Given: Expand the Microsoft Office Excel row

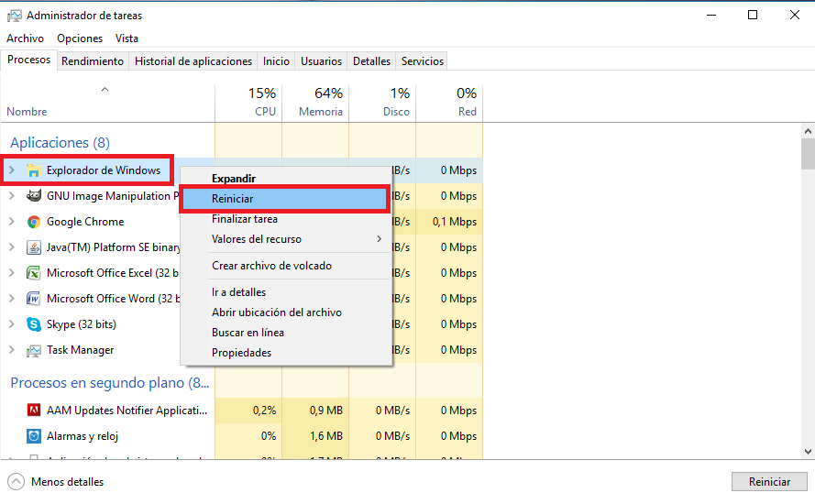Looking at the screenshot, I should [x=11, y=273].
